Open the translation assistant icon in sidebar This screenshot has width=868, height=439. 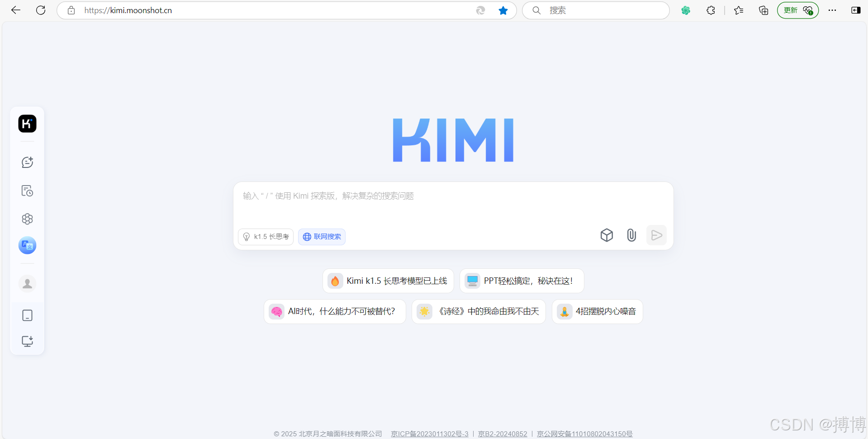point(27,245)
